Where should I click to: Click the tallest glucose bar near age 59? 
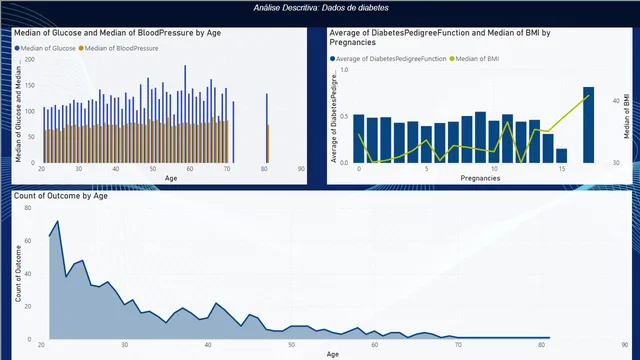click(x=185, y=114)
